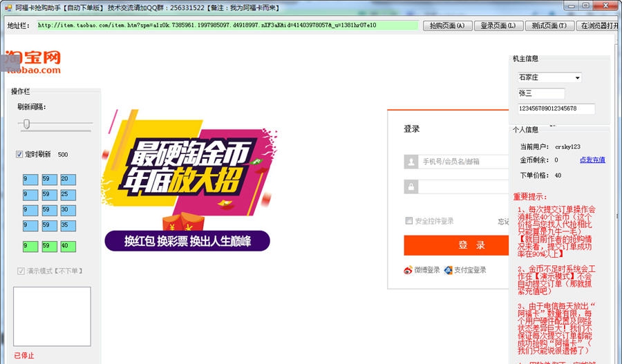
Task: Adjust the 刷新间隔 slider handle
Action: point(26,124)
